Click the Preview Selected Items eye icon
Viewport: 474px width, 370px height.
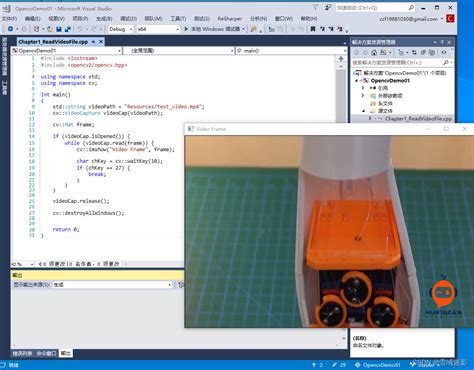[444, 52]
